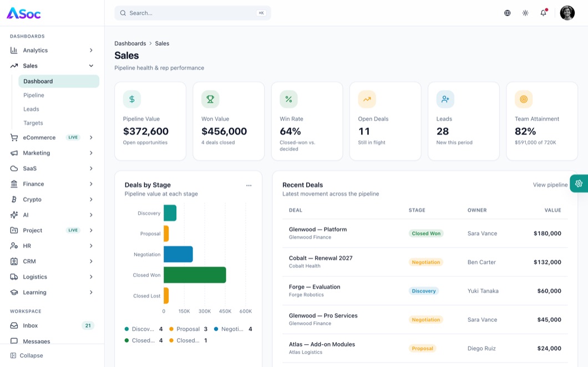Click the Analytics bar chart icon
The height and width of the screenshot is (367, 588).
[14, 50]
